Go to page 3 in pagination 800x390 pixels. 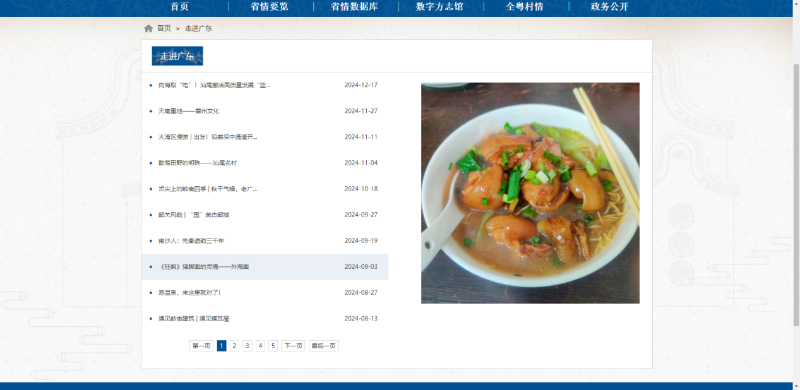click(x=247, y=346)
